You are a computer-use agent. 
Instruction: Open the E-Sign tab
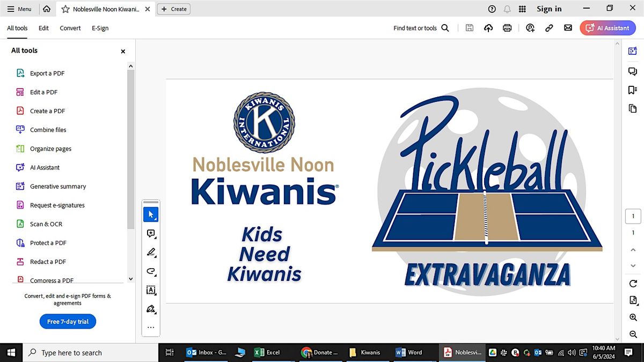[100, 28]
